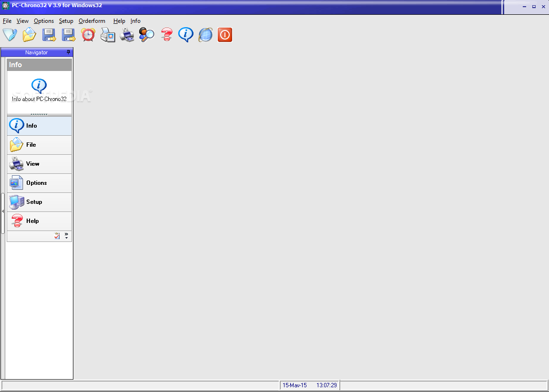Screen dimensions: 549x392
Task: Open the Orderform menu
Action: [x=91, y=21]
